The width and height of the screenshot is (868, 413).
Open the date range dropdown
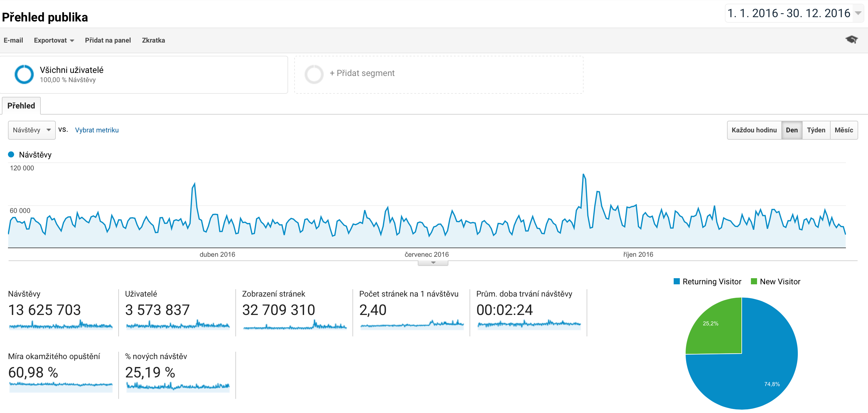coord(858,13)
